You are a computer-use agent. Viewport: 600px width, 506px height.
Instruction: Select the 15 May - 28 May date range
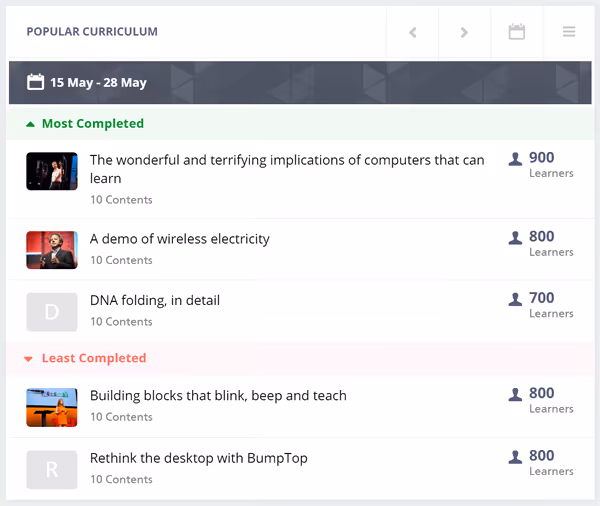tap(98, 82)
